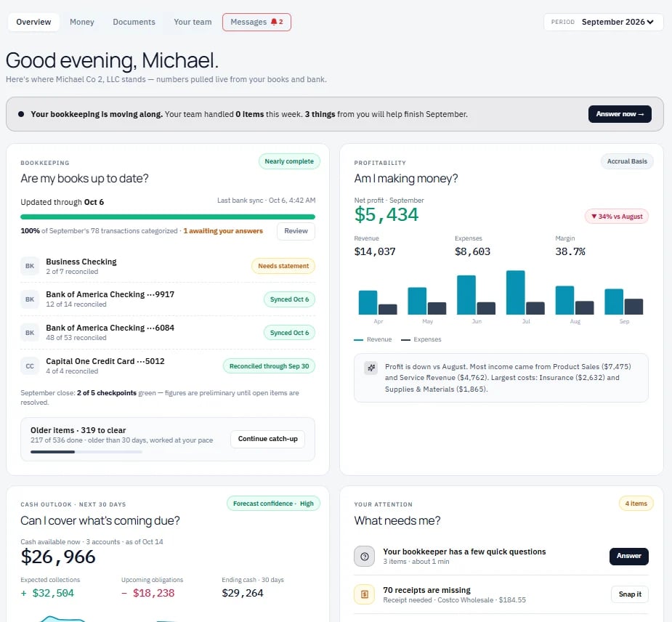Click the BK icon for Business Checking

30,266
